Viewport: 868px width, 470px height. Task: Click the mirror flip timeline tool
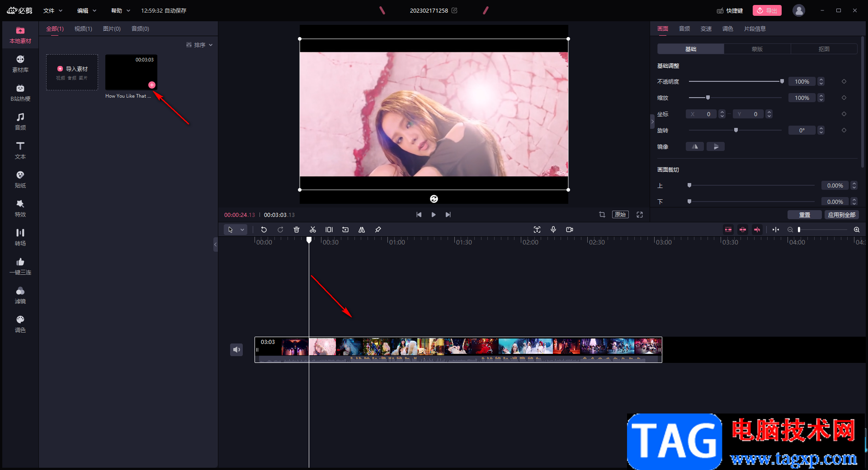(362, 230)
